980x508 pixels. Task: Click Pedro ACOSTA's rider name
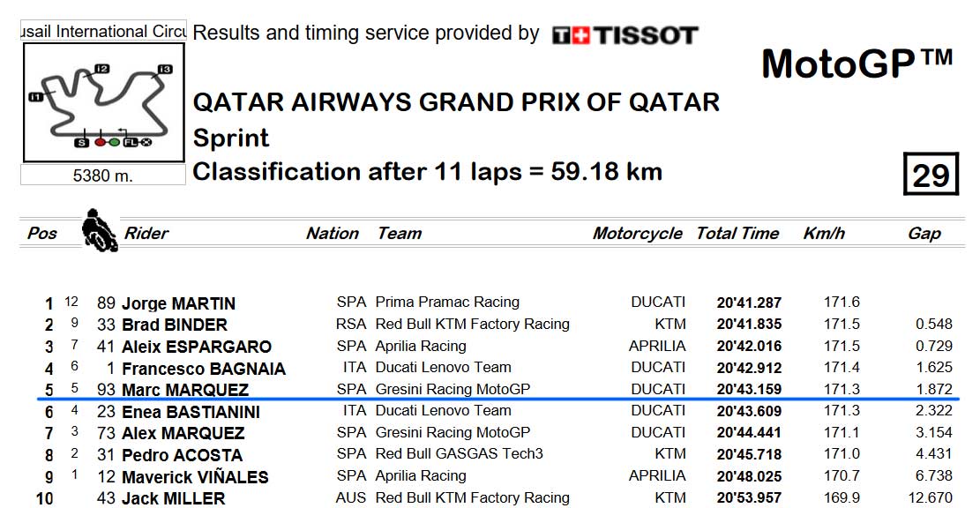182,455
